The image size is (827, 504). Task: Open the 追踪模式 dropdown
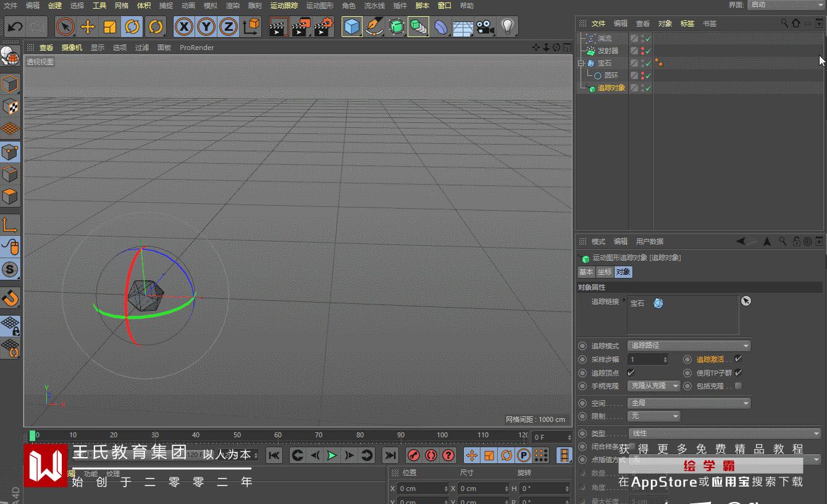[x=689, y=346]
